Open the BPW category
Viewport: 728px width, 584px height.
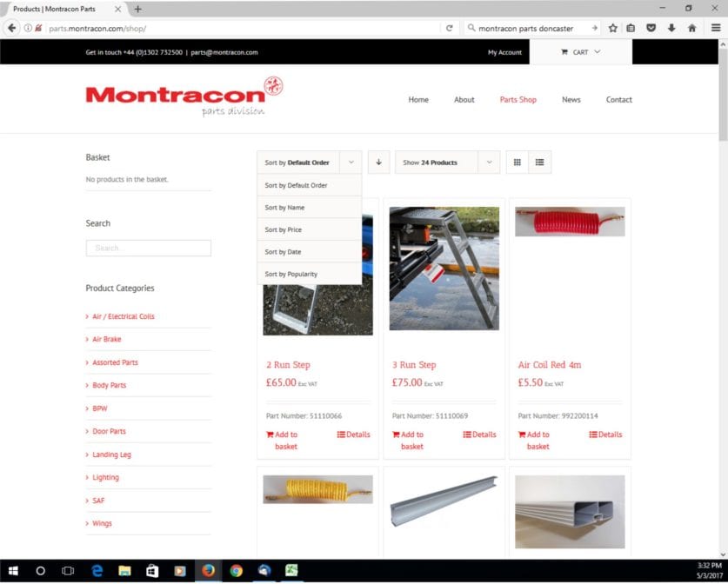(x=100, y=408)
